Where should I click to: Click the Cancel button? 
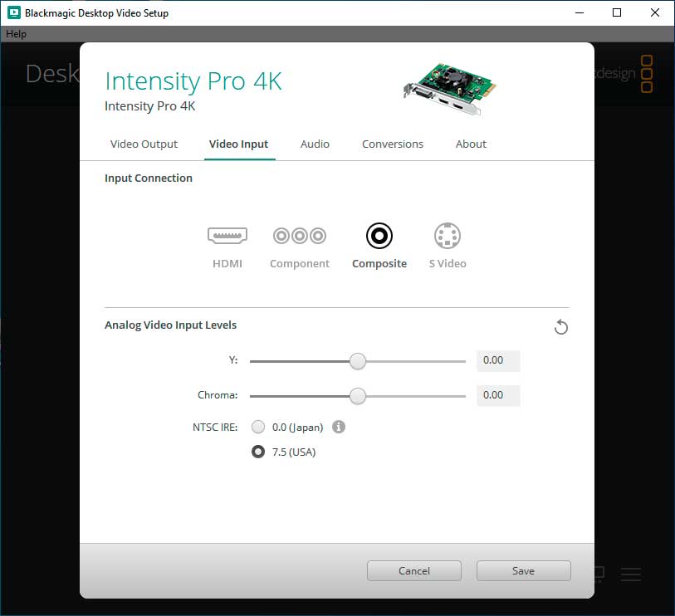point(414,571)
